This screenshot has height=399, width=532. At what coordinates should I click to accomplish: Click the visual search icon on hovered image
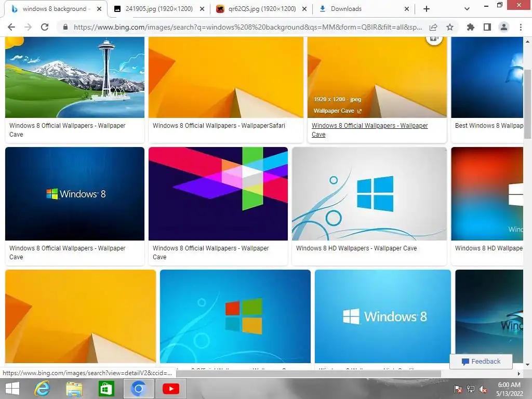click(x=434, y=39)
